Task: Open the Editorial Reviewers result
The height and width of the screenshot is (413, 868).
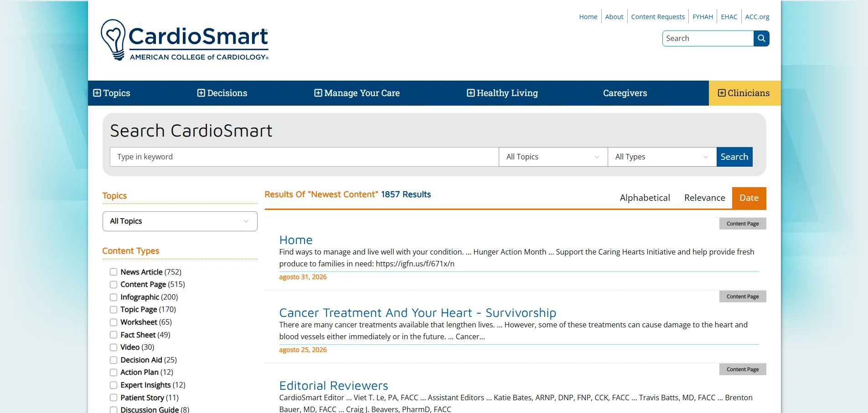Action: point(334,386)
